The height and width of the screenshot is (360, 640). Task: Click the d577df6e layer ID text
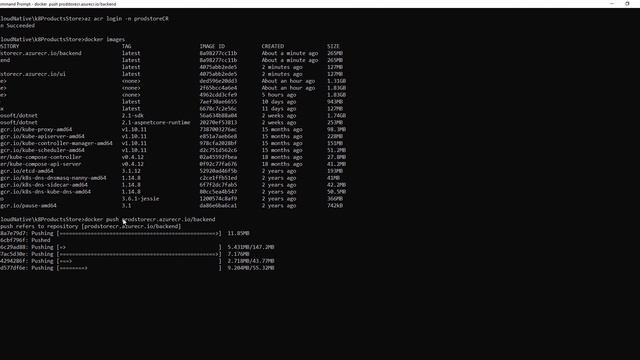13,268
